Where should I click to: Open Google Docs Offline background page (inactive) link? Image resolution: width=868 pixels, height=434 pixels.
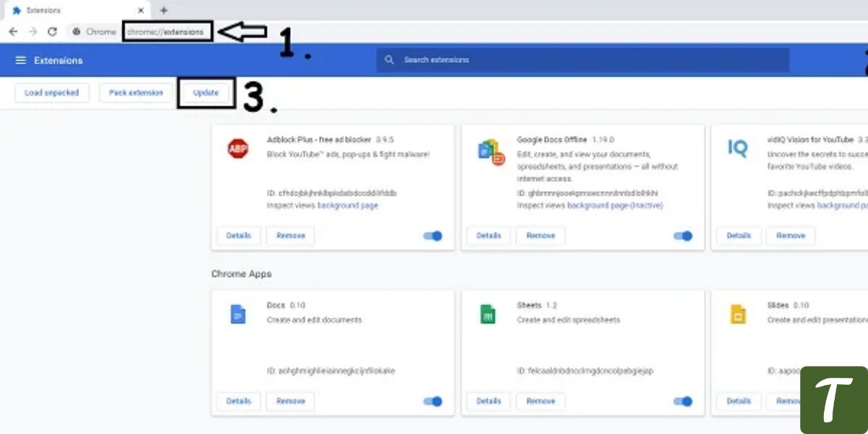[x=615, y=205]
